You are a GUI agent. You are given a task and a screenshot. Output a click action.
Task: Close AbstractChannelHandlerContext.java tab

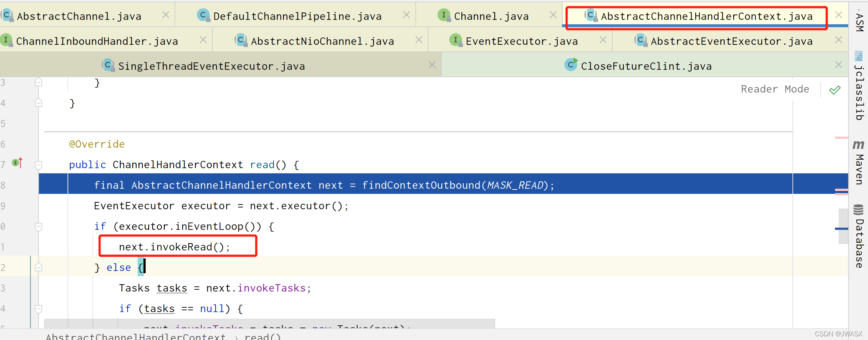point(839,15)
